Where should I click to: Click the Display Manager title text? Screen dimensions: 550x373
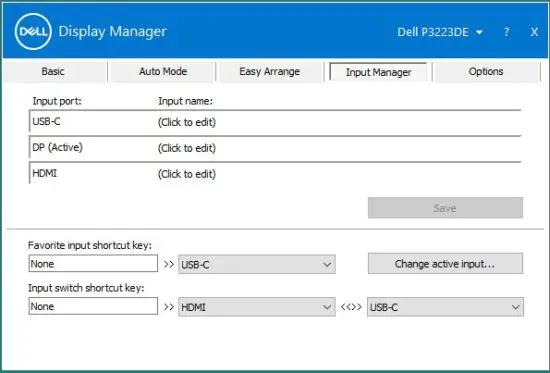point(112,32)
